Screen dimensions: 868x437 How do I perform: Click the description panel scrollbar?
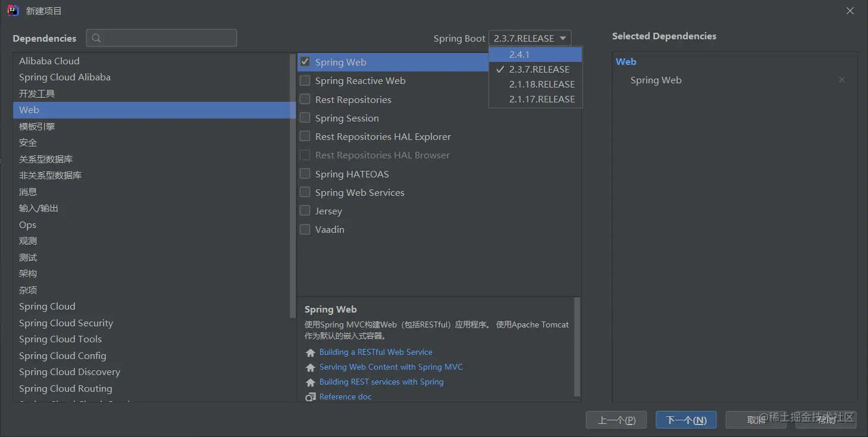(576, 347)
